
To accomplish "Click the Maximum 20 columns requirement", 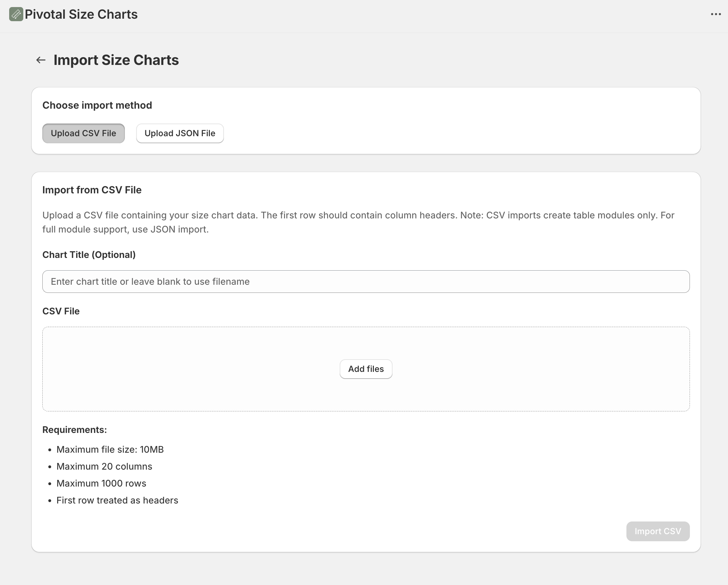I will click(x=104, y=466).
